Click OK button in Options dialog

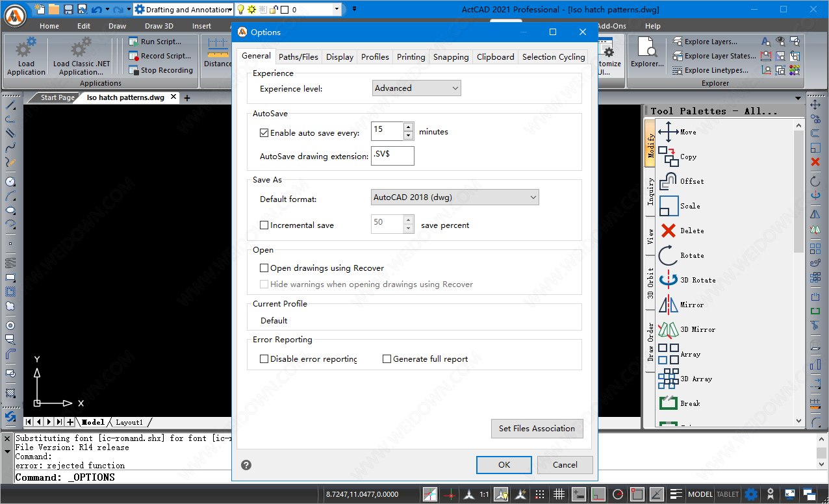[x=504, y=464]
